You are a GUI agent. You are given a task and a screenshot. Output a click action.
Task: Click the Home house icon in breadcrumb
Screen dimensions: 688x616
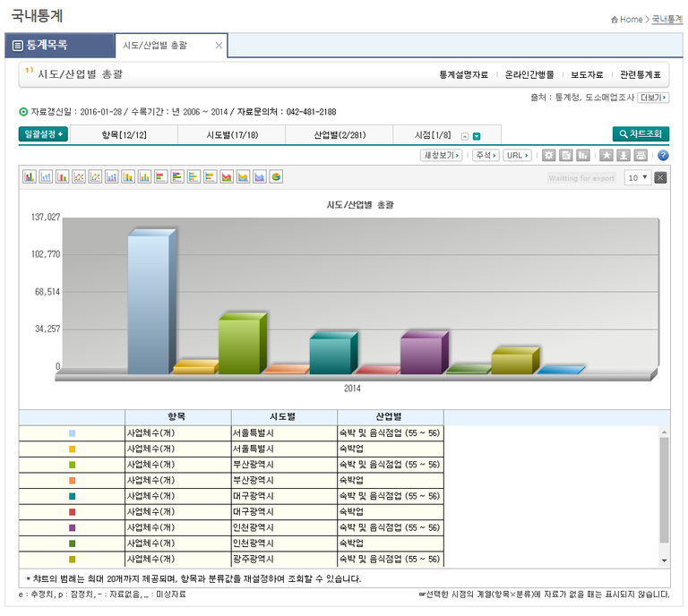pyautogui.click(x=615, y=20)
